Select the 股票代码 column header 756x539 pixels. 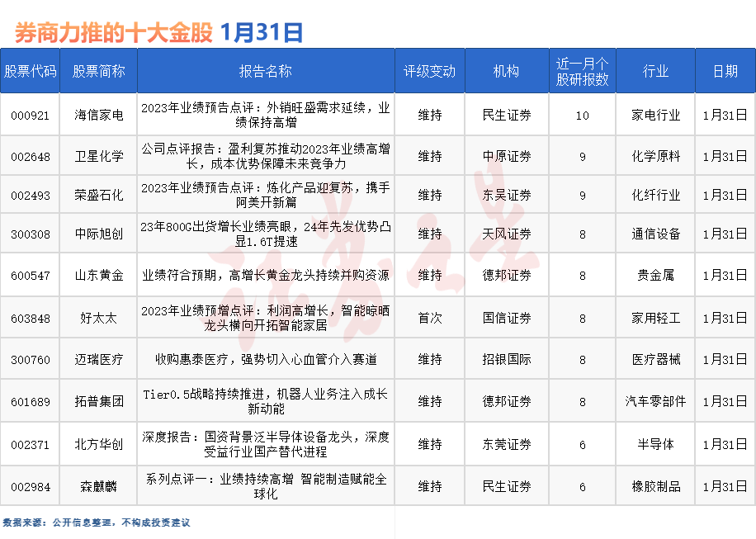click(30, 71)
